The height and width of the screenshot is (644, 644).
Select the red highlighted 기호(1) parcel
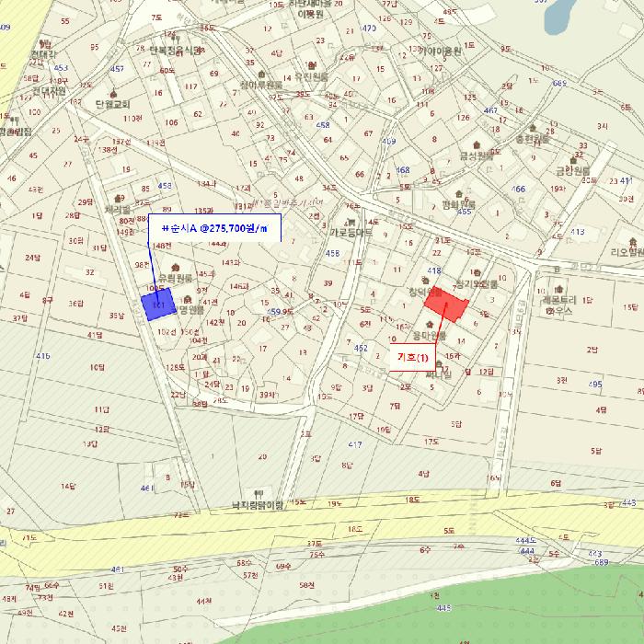pyautogui.click(x=446, y=304)
